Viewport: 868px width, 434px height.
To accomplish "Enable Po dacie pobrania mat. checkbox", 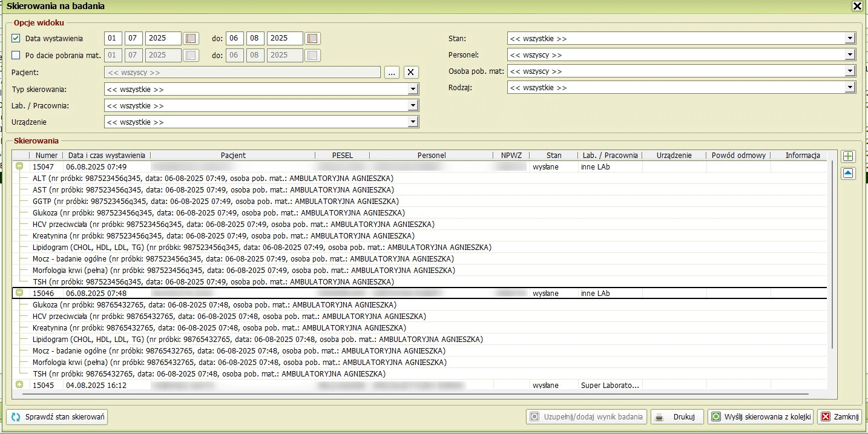I will point(16,55).
